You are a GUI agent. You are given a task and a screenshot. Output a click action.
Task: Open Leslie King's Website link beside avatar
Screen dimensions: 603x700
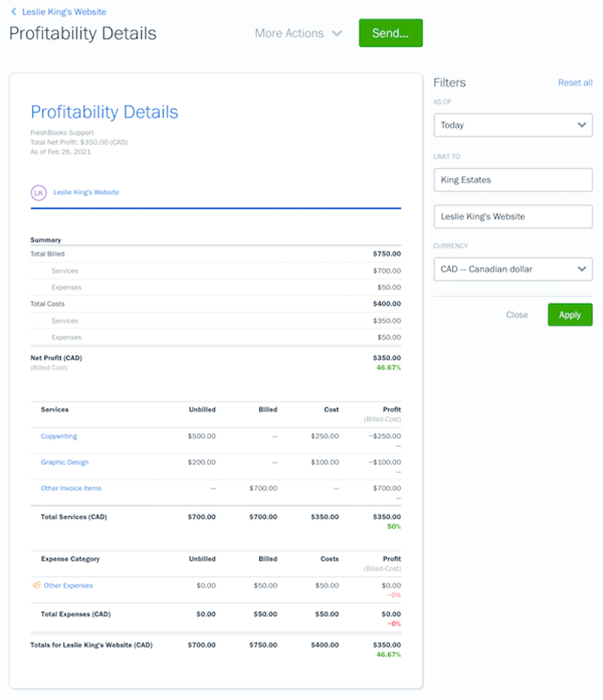(x=86, y=192)
